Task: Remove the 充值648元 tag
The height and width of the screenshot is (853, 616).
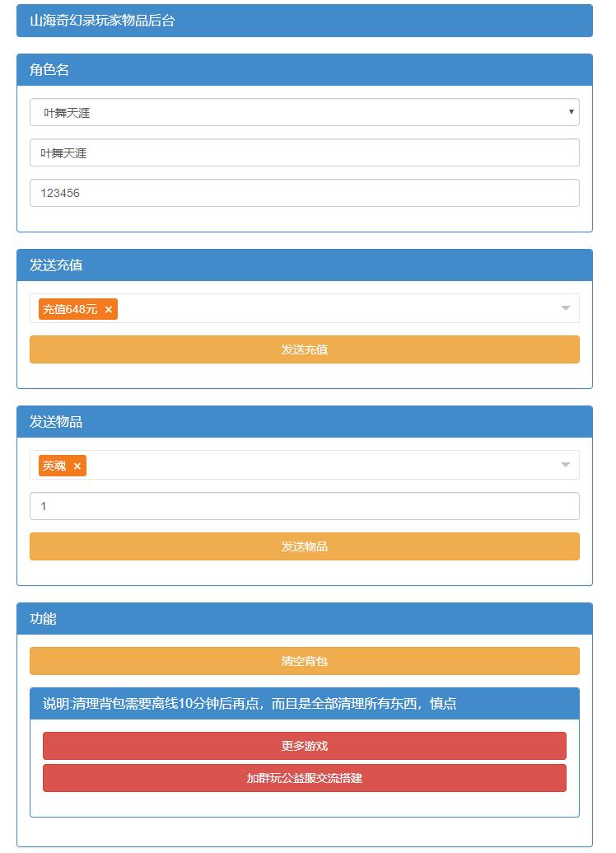Action: (109, 310)
